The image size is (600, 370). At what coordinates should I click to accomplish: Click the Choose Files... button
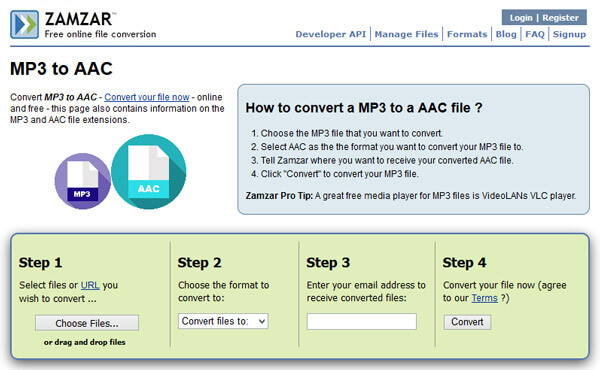87,323
